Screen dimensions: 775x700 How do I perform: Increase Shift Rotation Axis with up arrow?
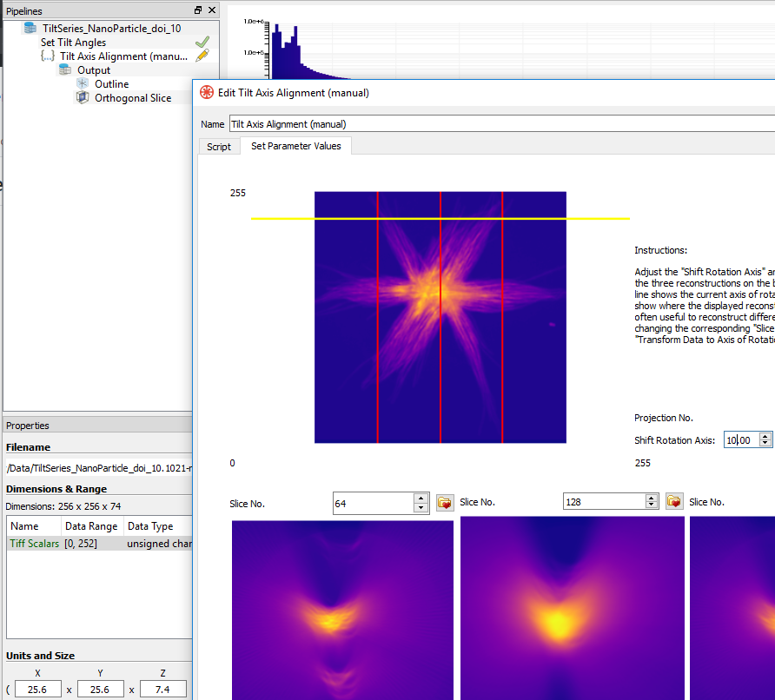(765, 436)
